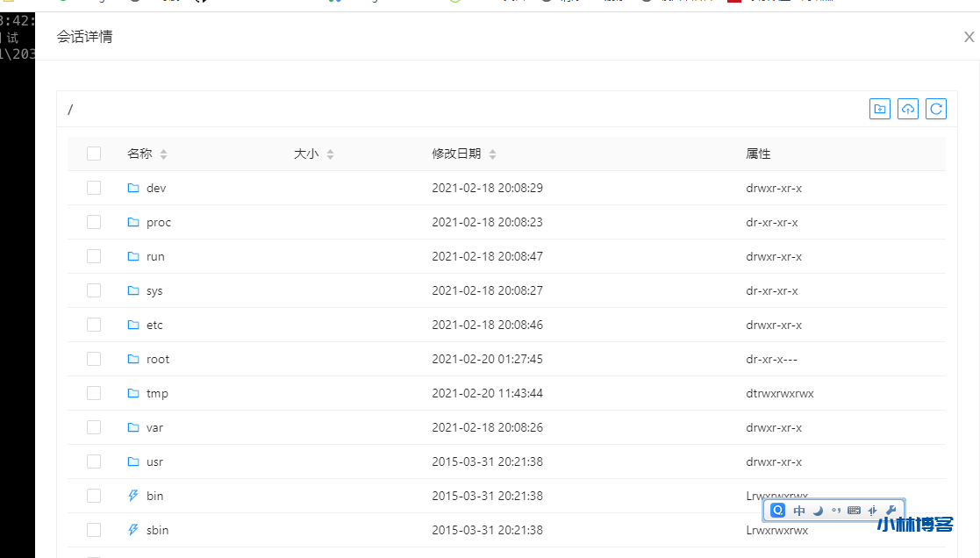
Task: Tick the select-all checkbox in header
Action: [94, 154]
